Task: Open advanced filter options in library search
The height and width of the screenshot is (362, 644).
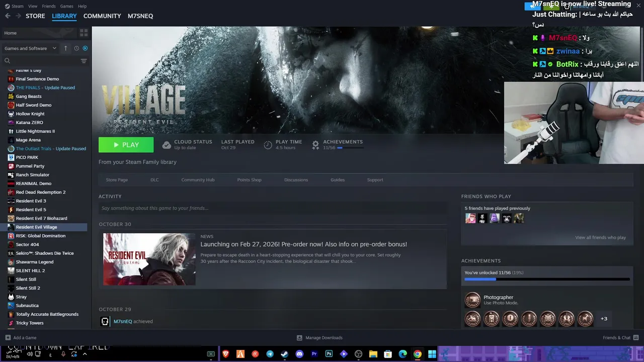Action: [84, 61]
